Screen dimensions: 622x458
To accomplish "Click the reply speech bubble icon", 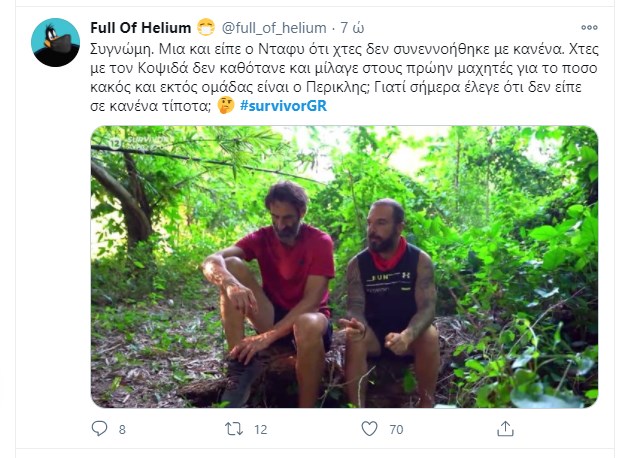I will [98, 429].
